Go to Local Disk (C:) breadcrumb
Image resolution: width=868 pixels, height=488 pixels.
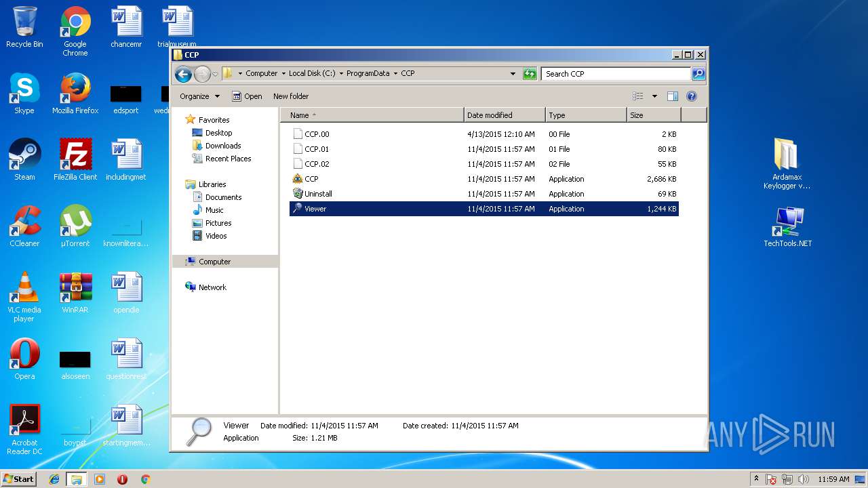click(x=312, y=74)
